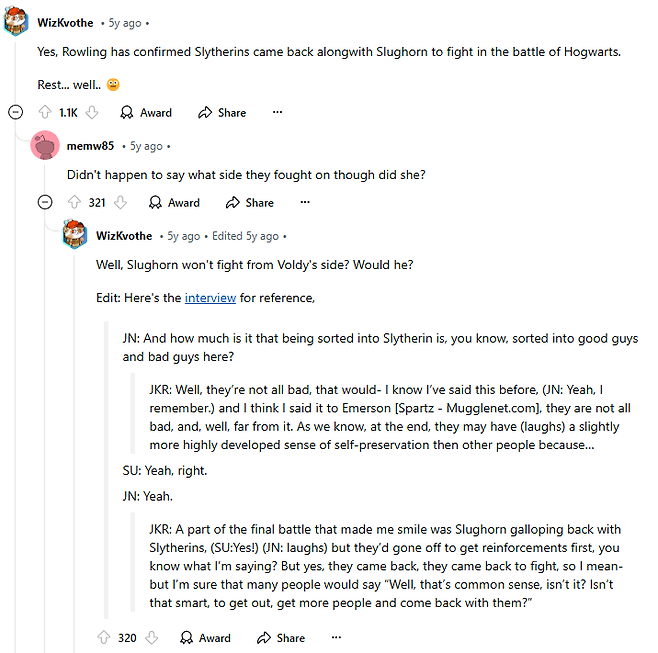Give an Award to memw85's comment
The image size is (658, 653).
coord(174,203)
